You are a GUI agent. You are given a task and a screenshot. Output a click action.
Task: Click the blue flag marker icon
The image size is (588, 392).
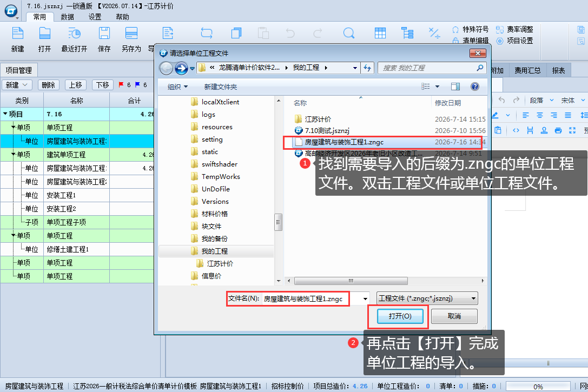tap(137, 85)
